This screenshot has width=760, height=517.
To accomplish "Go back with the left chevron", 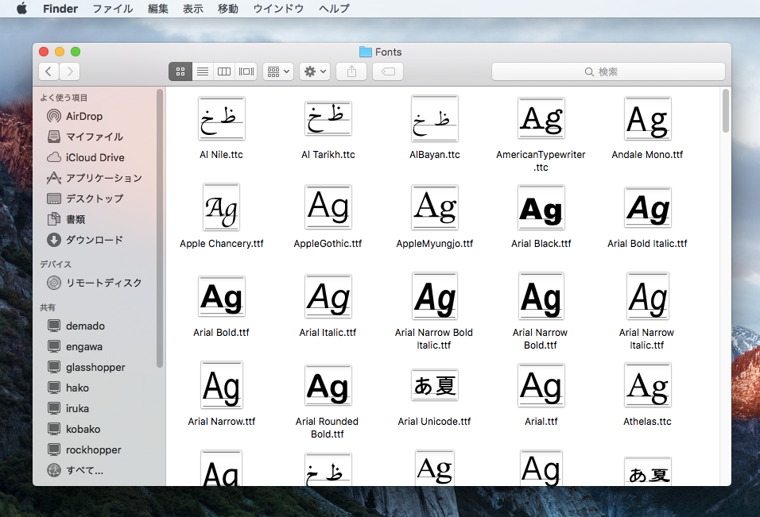I will (x=48, y=72).
